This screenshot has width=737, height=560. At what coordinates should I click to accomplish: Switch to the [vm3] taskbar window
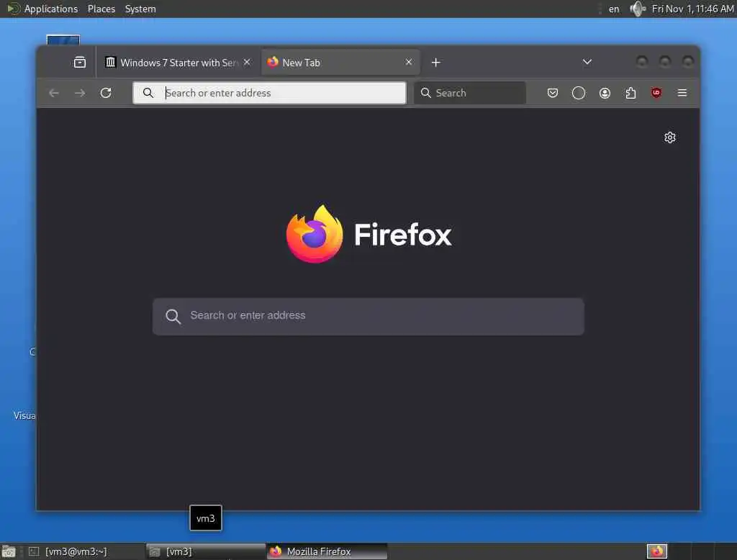tap(205, 551)
